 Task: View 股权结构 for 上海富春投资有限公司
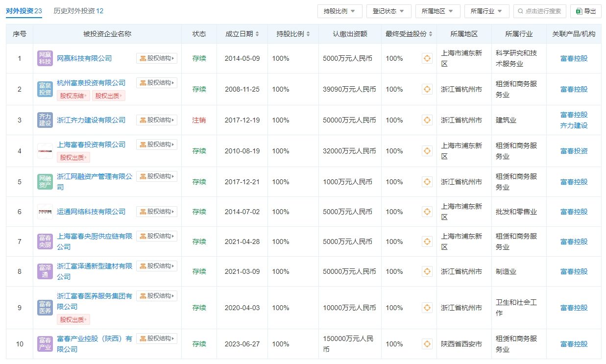coord(157,145)
